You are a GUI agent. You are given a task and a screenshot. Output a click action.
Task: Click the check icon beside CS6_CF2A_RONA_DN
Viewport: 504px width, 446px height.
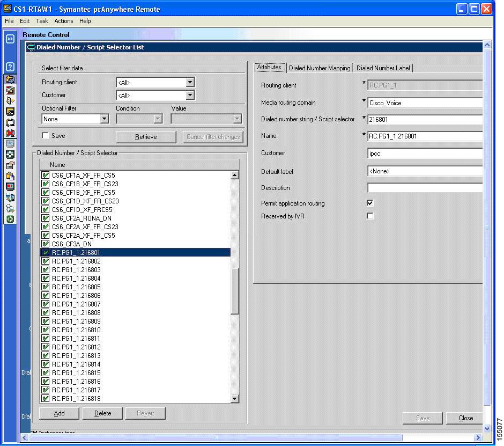(x=46, y=218)
